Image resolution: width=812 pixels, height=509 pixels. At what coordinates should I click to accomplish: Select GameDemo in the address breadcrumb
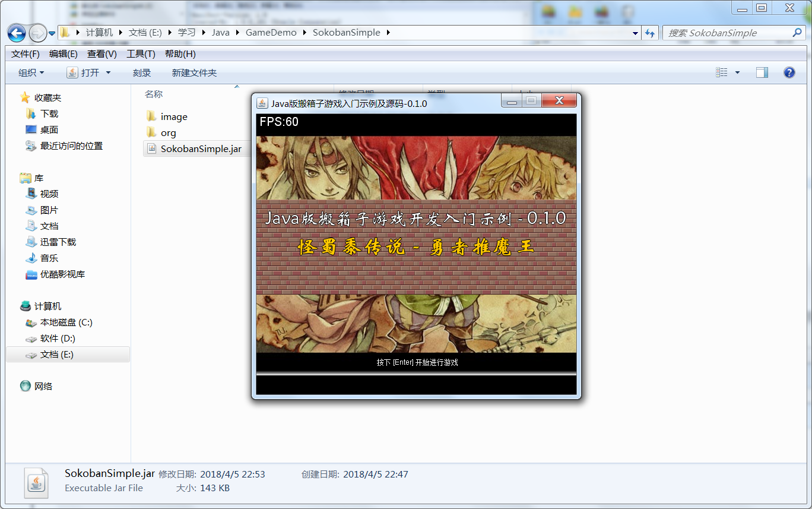pyautogui.click(x=271, y=33)
